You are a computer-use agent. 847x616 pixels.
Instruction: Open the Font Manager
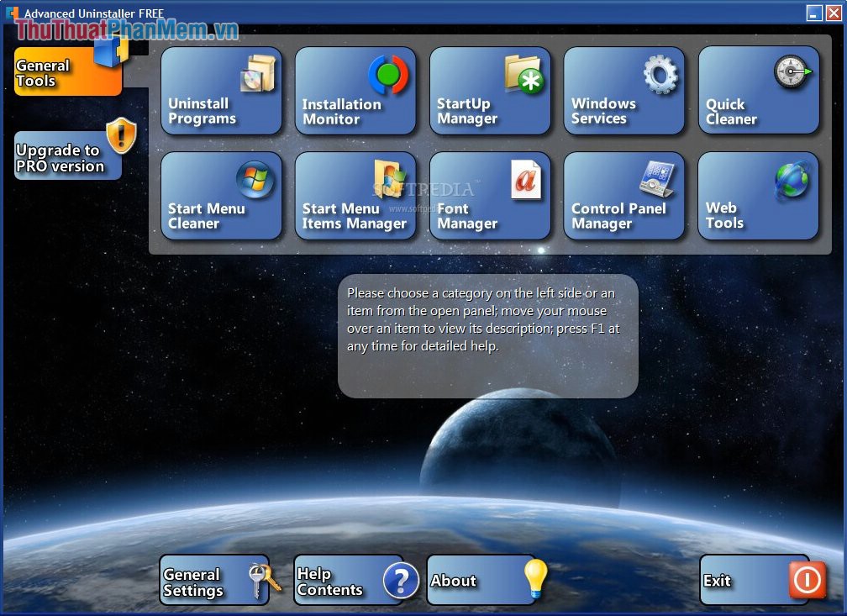click(x=490, y=196)
